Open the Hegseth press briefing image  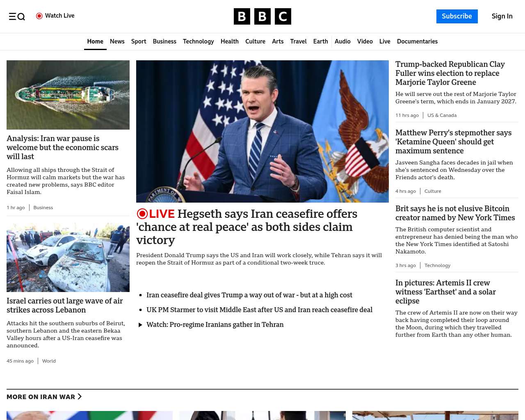click(x=262, y=131)
